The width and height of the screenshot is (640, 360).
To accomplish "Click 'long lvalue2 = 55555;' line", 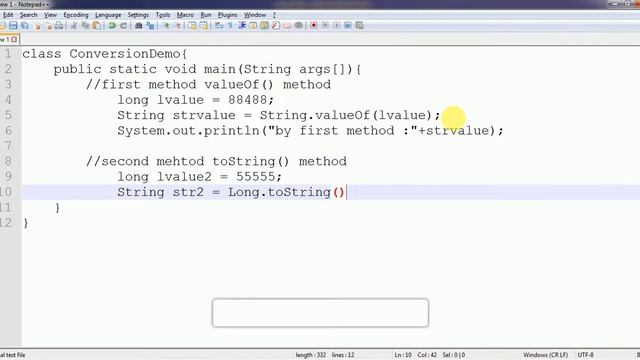I will 200,177.
